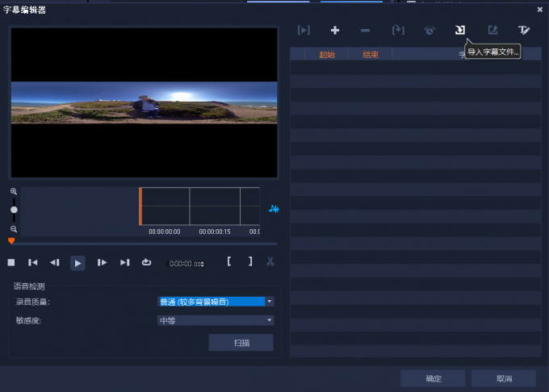The width and height of the screenshot is (549, 392).
Task: Click the import subtitle file icon
Action: click(460, 30)
